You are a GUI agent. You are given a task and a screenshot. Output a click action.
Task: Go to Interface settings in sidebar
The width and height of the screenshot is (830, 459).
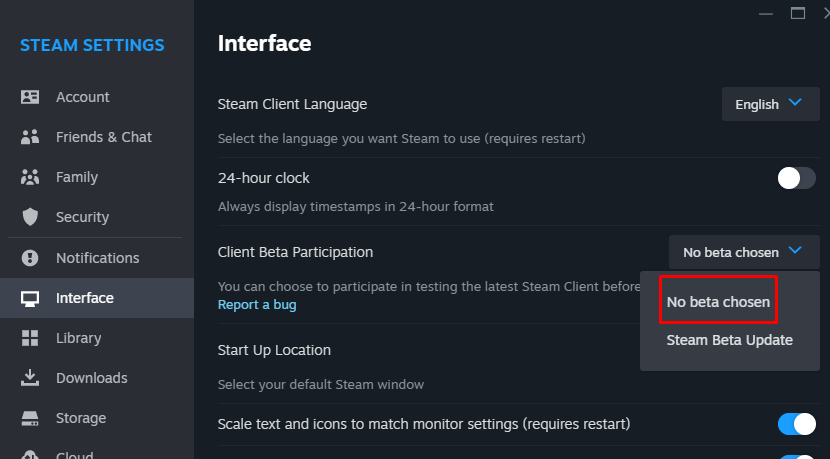click(85, 298)
